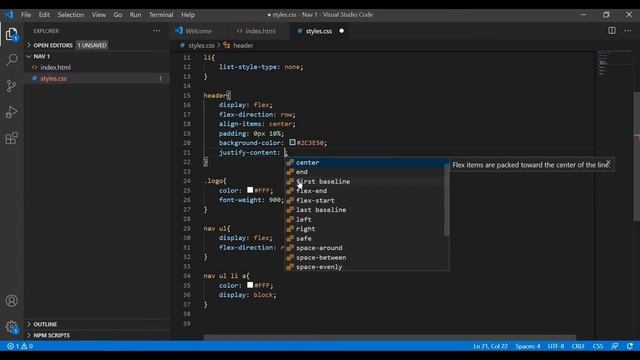Viewport: 640px width, 360px height.
Task: Click unsaved dot on styles.css tab
Action: pyautogui.click(x=342, y=31)
